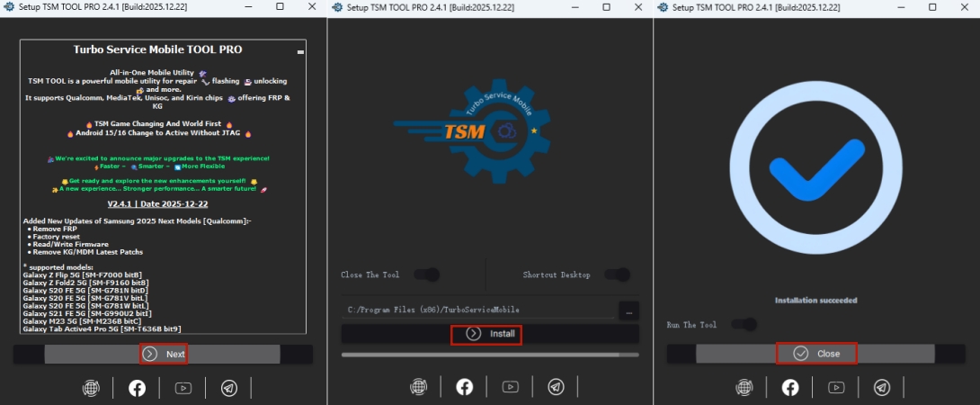Click 'Galaxy Z Flip 5G [SM-F7000 bitB]' line
The image size is (980, 405).
coord(83,274)
